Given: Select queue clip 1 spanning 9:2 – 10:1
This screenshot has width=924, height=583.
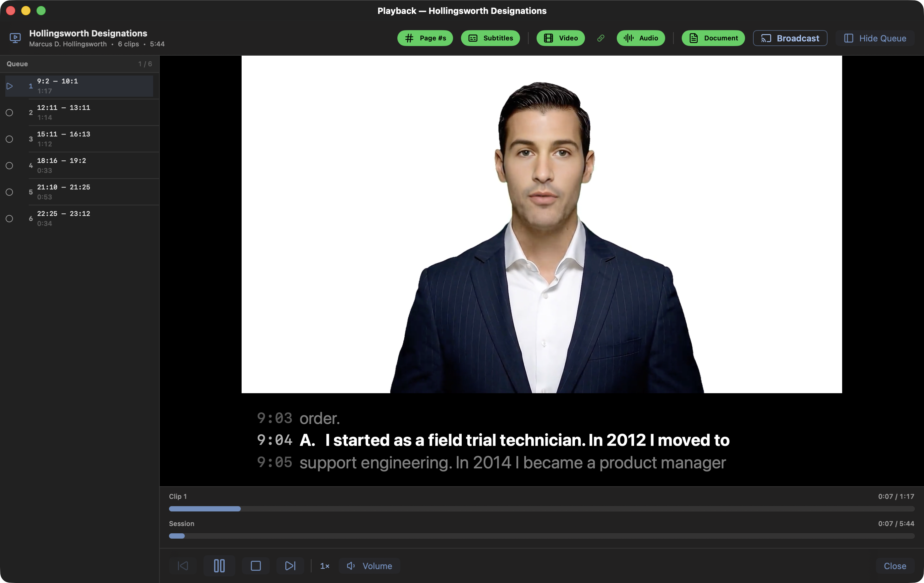Looking at the screenshot, I should [x=79, y=86].
